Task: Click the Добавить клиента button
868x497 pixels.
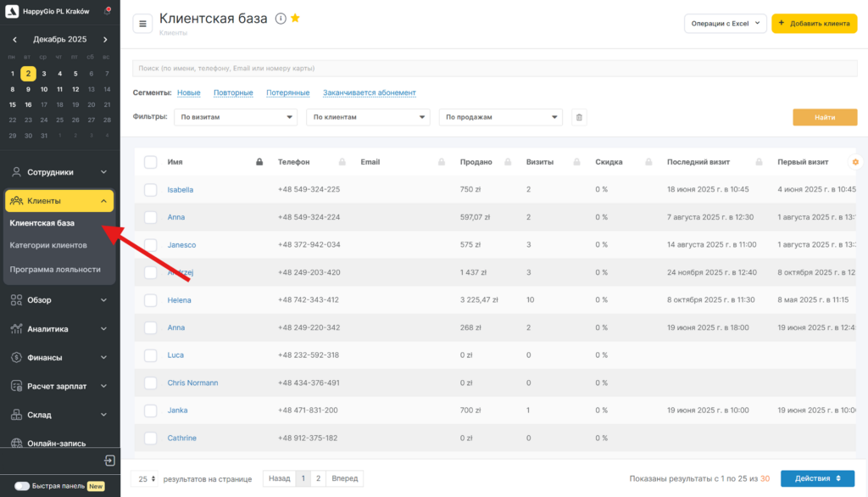Action: click(x=814, y=24)
